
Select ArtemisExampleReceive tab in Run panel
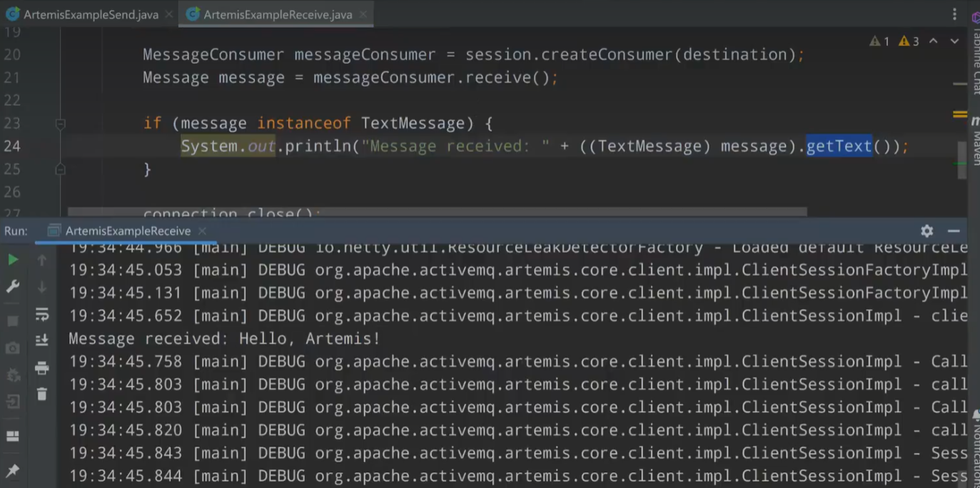(127, 231)
